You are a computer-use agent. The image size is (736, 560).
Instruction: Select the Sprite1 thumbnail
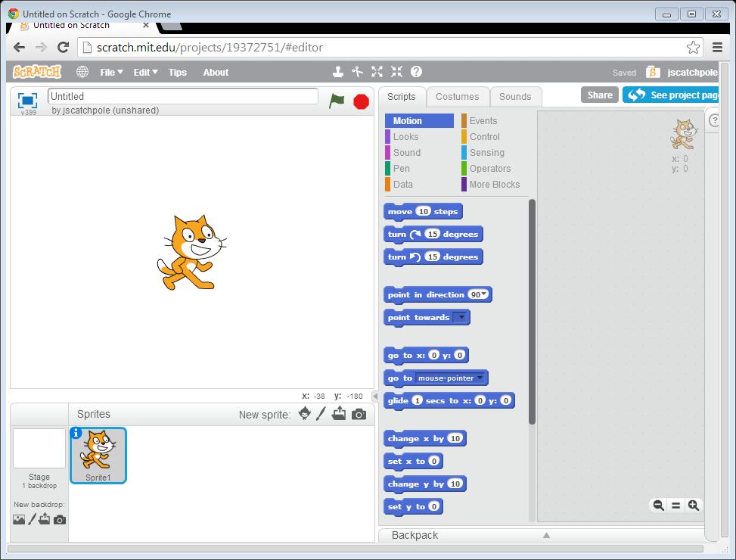(x=98, y=456)
